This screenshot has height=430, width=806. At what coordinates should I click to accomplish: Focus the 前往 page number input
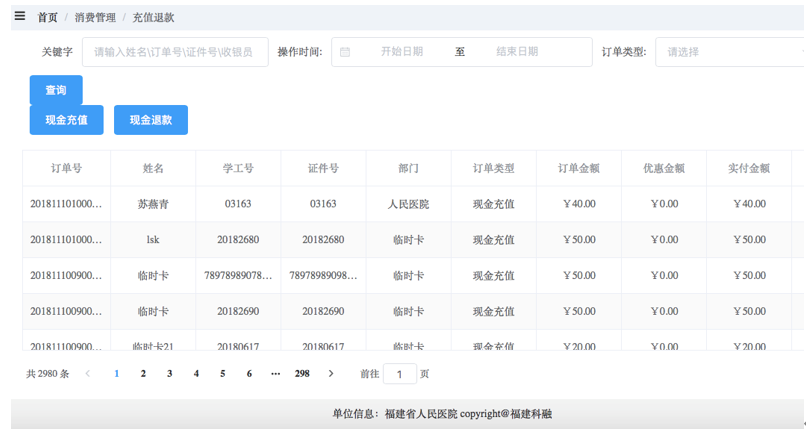pos(399,373)
